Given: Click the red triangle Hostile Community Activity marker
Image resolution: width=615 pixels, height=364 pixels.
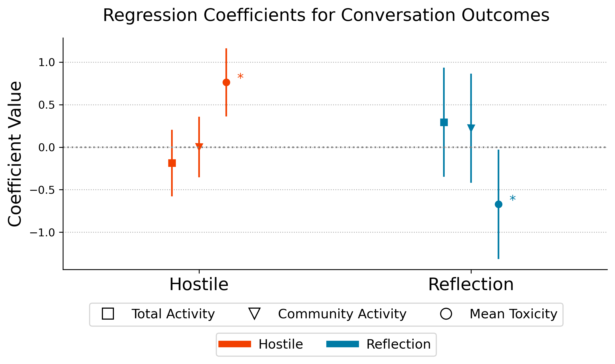Looking at the screenshot, I should (199, 146).
